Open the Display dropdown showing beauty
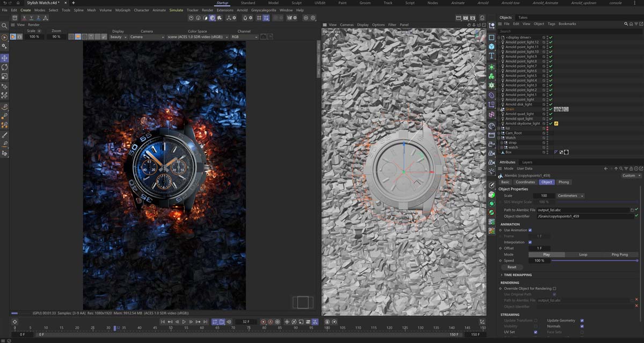This screenshot has height=343, width=644. [x=118, y=37]
